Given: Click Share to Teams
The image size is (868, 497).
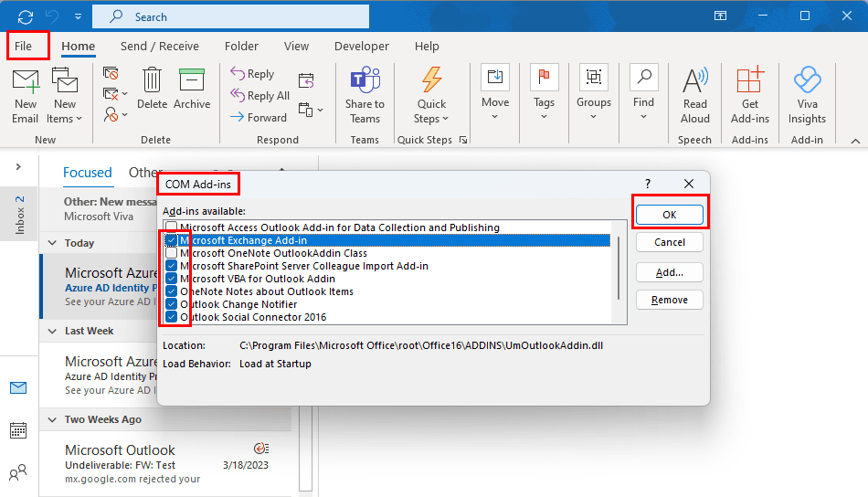Looking at the screenshot, I should 365,96.
